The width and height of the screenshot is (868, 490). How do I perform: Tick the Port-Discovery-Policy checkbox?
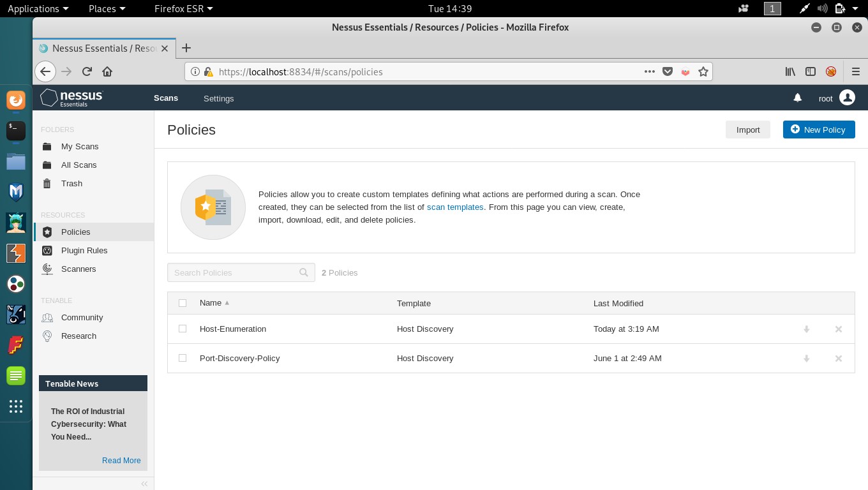click(x=183, y=358)
